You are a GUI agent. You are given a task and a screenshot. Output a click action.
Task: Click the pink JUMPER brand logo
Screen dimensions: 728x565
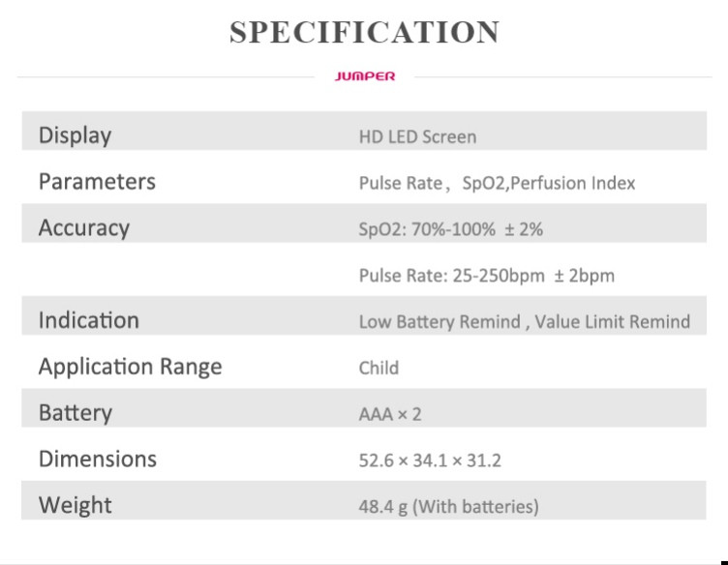pos(364,76)
